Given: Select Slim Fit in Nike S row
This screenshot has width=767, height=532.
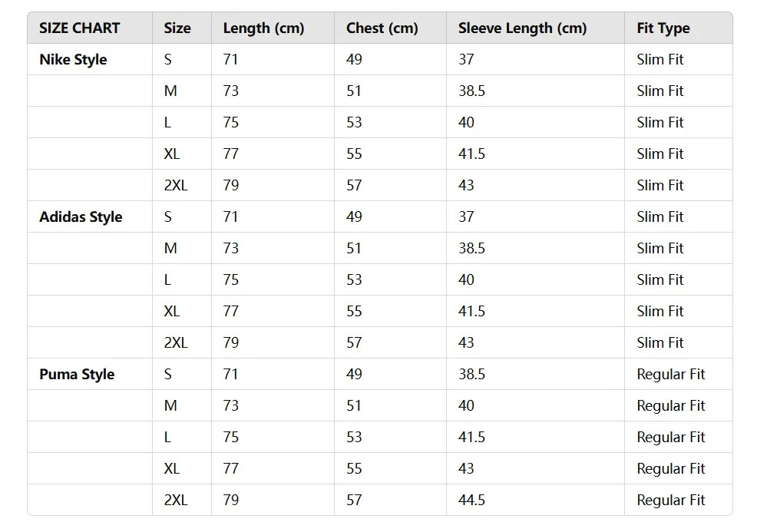Looking at the screenshot, I should coord(660,60).
